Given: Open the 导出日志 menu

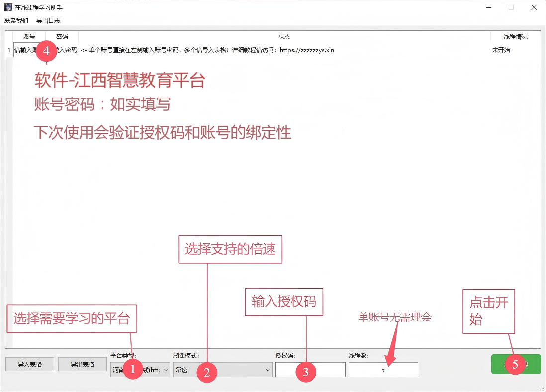Looking at the screenshot, I should click(48, 21).
